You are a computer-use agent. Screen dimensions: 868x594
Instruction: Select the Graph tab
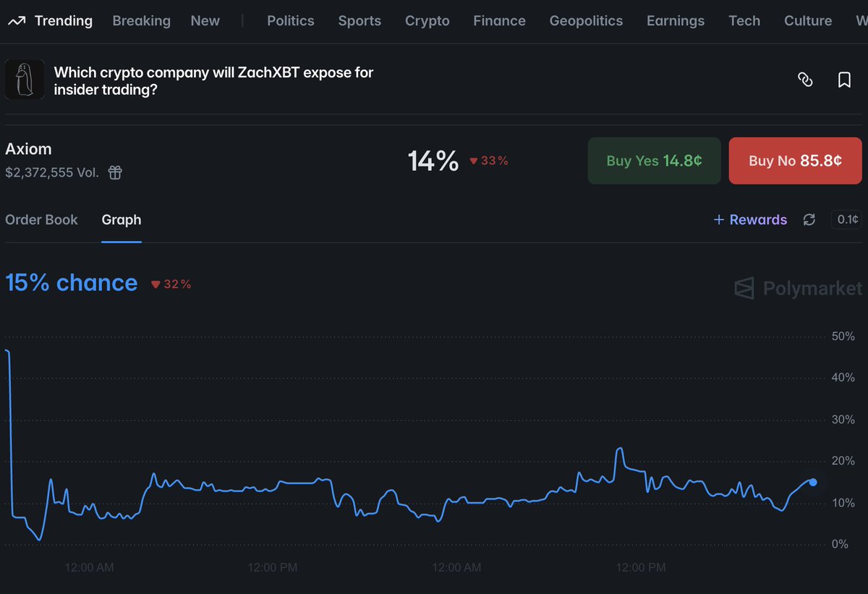click(121, 219)
